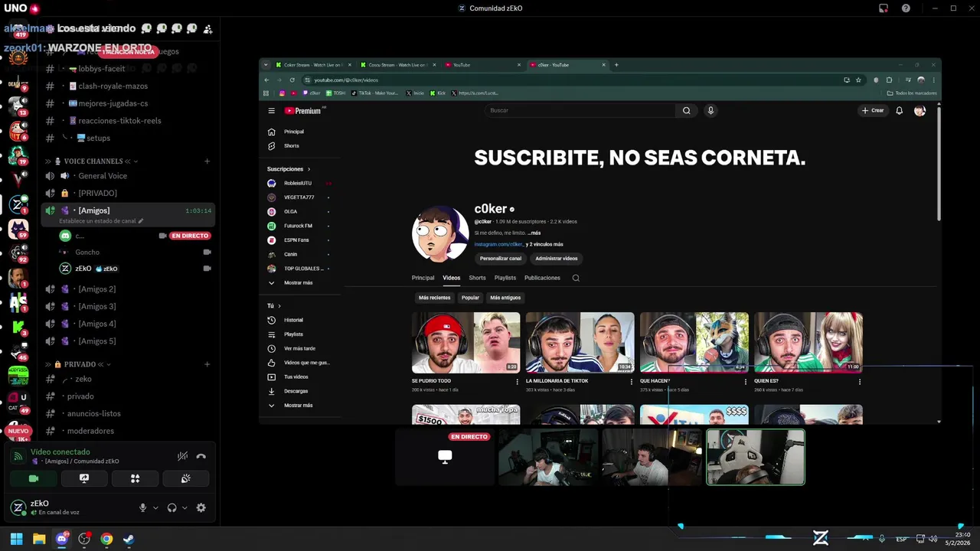Disconnect from voice with hang-up icon
This screenshot has height=551, width=980.
click(201, 456)
